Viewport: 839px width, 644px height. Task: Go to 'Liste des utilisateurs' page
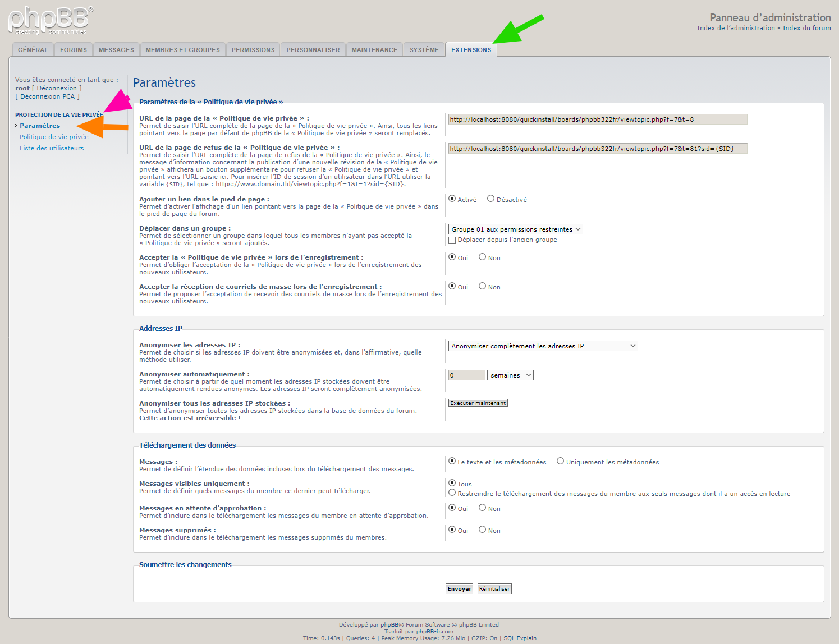52,148
